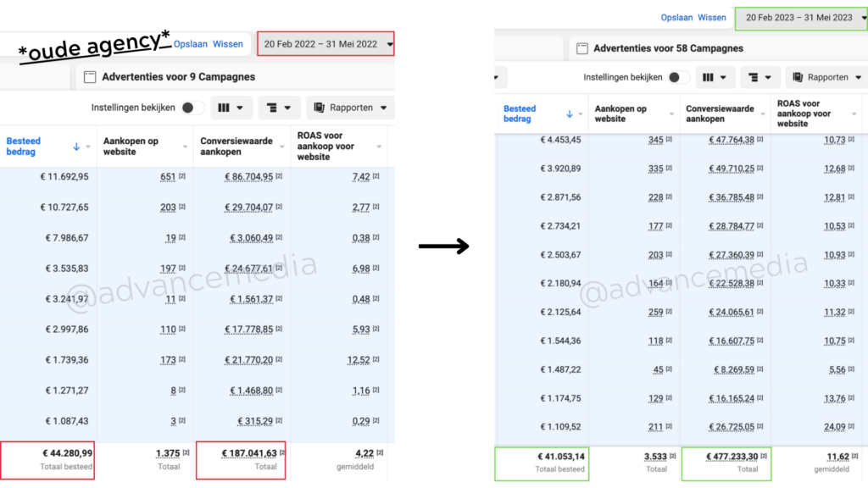Click the ads icon beside Advertenties voor 58 Campagnes
The height and width of the screenshot is (488, 868).
(582, 49)
